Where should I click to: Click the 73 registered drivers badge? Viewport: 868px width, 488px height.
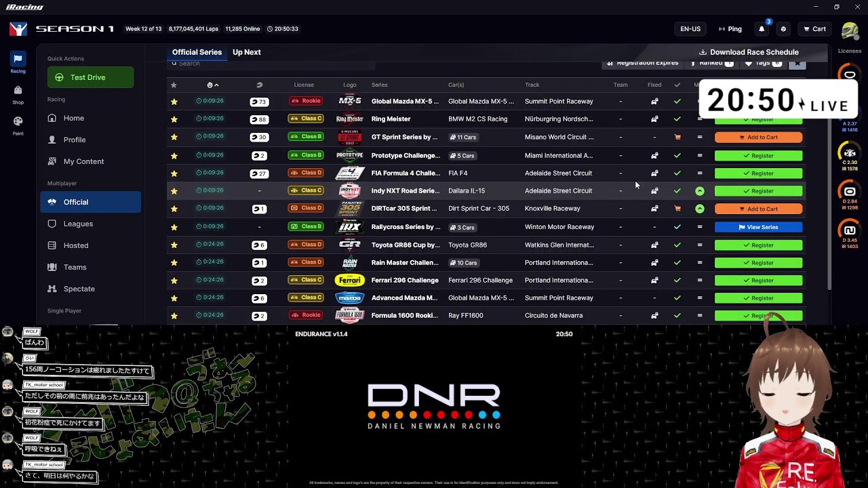click(x=259, y=102)
